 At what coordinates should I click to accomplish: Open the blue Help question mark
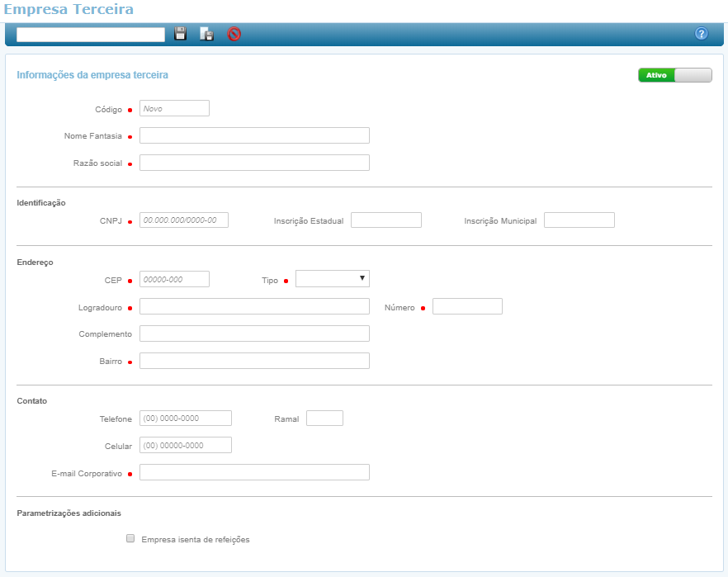(x=702, y=34)
